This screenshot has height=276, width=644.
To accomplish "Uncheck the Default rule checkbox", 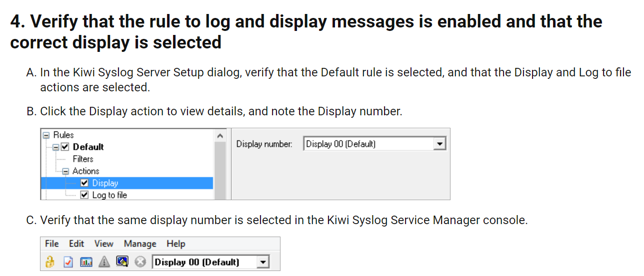I will [x=65, y=147].
